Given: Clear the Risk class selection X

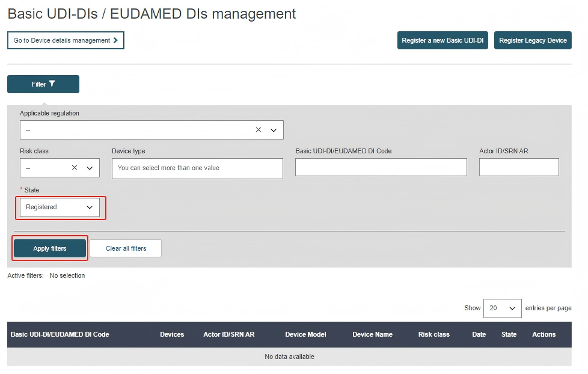Looking at the screenshot, I should click(x=75, y=168).
